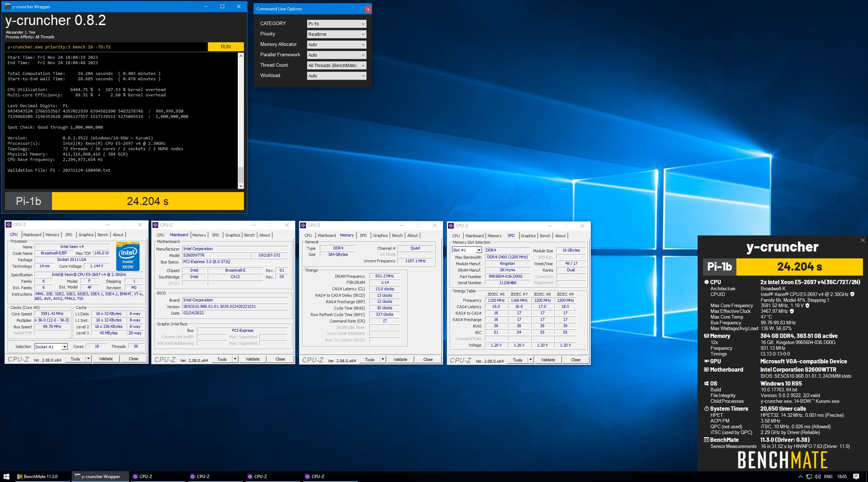Click the Intel Xeon inside logo
This screenshot has height=482, width=868.
point(128,256)
